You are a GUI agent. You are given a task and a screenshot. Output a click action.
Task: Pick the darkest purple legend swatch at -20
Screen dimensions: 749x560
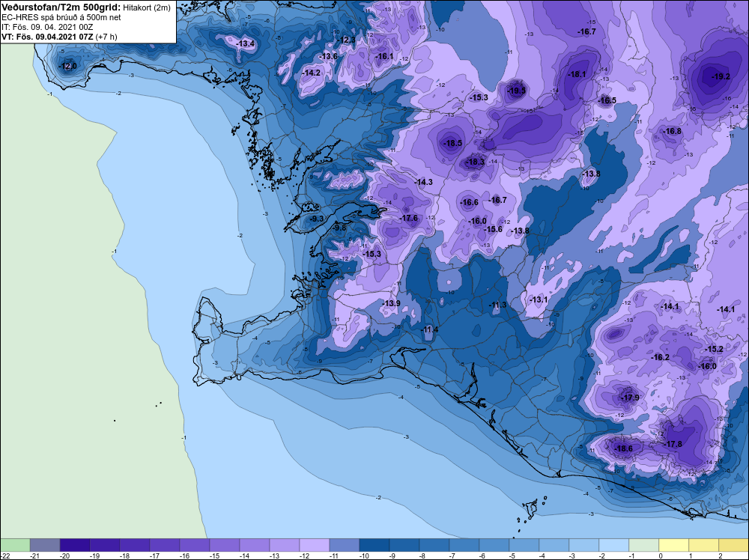[74, 545]
